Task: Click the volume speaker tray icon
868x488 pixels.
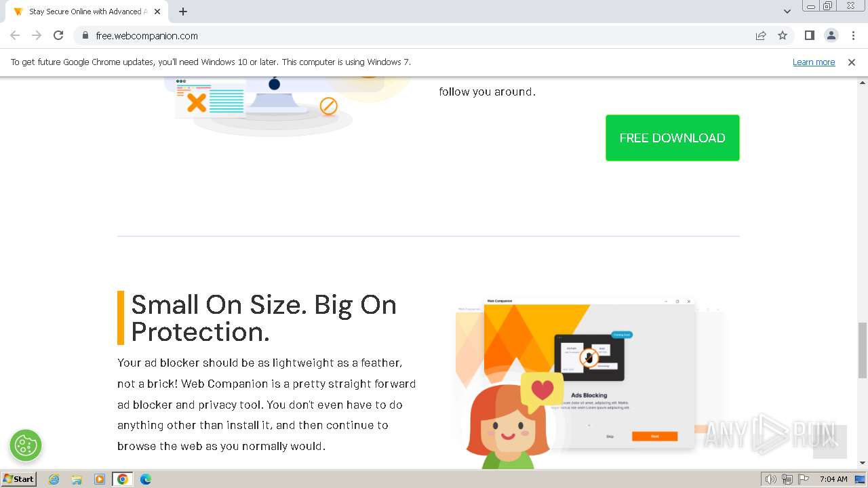Action: pos(770,479)
